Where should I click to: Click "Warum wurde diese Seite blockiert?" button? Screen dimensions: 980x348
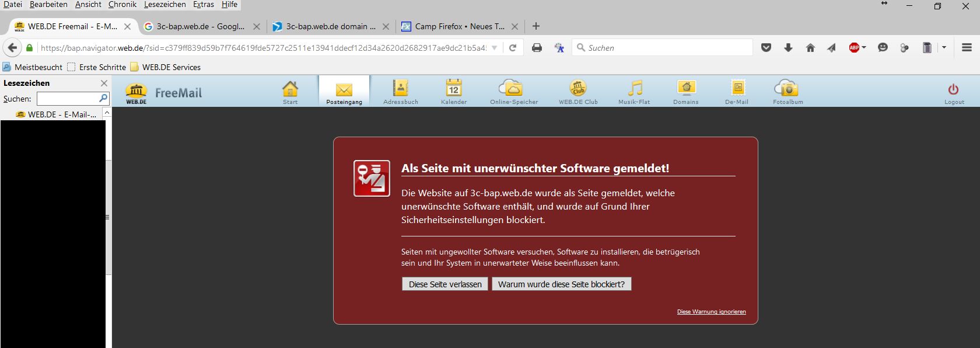pyautogui.click(x=561, y=284)
